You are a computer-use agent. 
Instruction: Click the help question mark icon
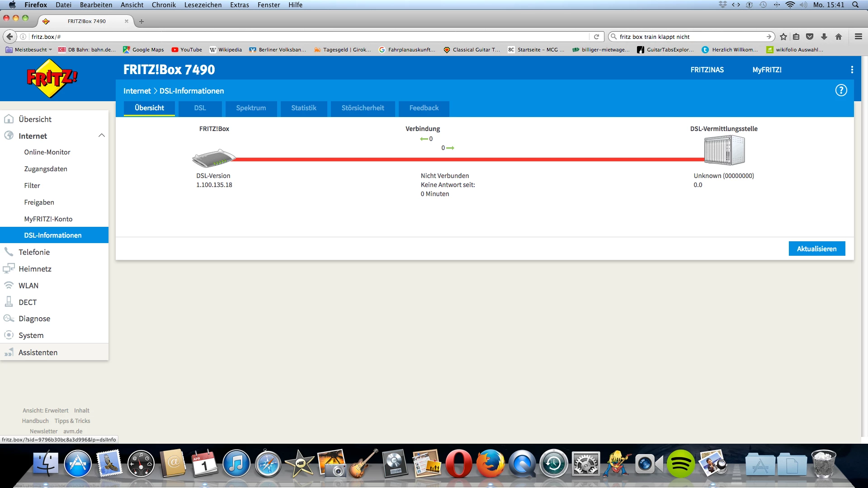pyautogui.click(x=841, y=90)
